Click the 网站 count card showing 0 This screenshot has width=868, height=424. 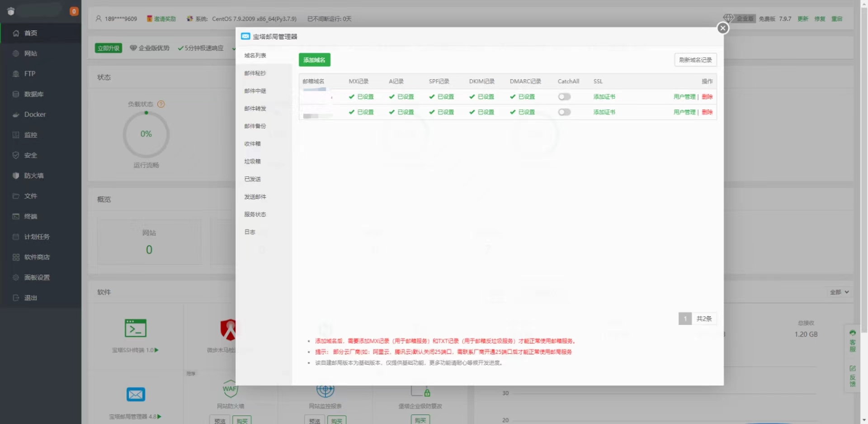click(x=149, y=242)
